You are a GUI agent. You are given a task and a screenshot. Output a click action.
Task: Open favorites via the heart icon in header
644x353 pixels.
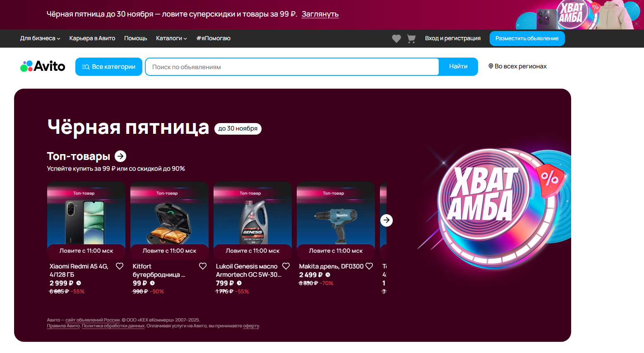396,39
